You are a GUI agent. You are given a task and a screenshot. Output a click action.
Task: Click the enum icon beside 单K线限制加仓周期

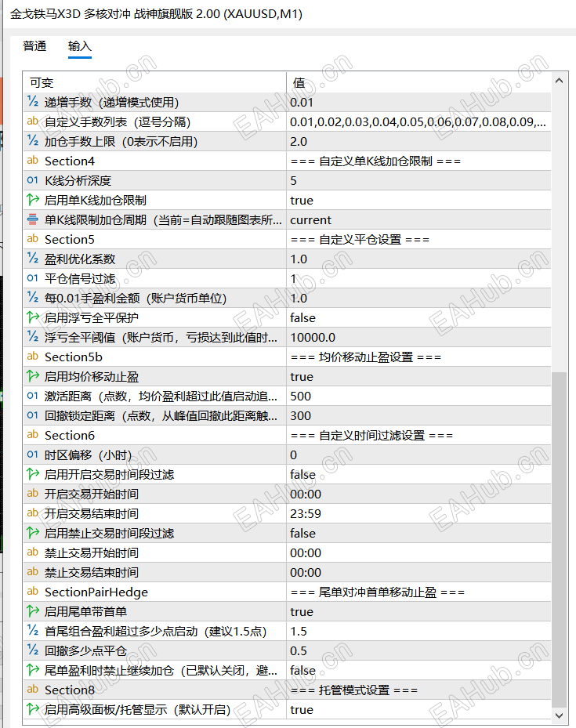click(32, 219)
